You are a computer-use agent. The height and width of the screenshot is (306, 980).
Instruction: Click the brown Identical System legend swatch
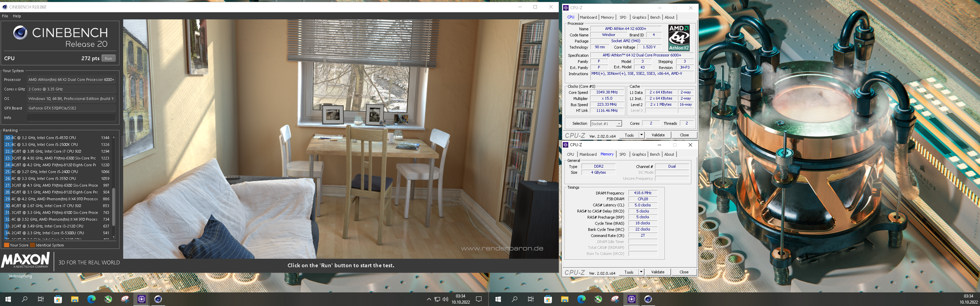32,245
